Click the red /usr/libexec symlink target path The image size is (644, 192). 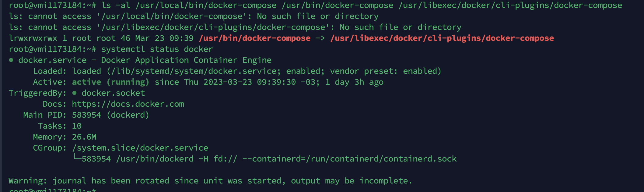pos(442,38)
